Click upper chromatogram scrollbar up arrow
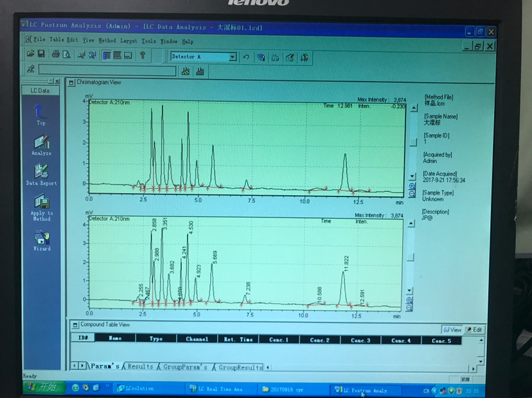The height and width of the screenshot is (398, 532). coord(414,108)
